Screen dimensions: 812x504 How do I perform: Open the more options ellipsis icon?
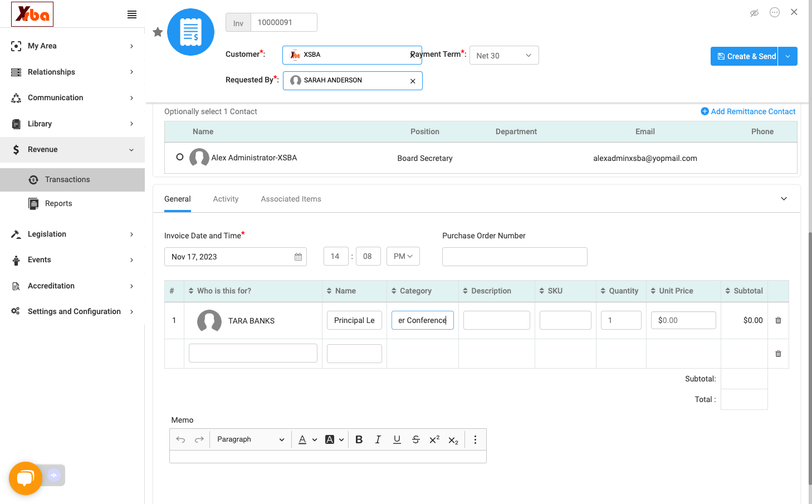click(775, 12)
